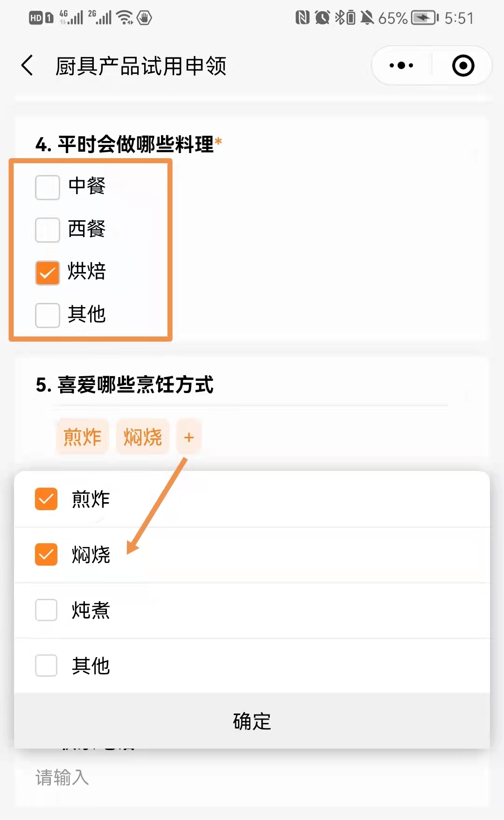Check 其他 under question 4
The width and height of the screenshot is (504, 820).
[x=48, y=315]
